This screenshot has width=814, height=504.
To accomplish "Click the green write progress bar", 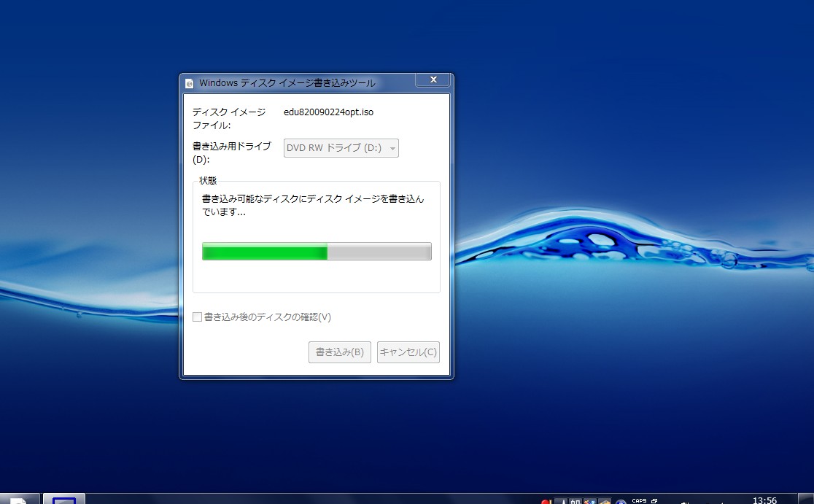I will click(317, 251).
